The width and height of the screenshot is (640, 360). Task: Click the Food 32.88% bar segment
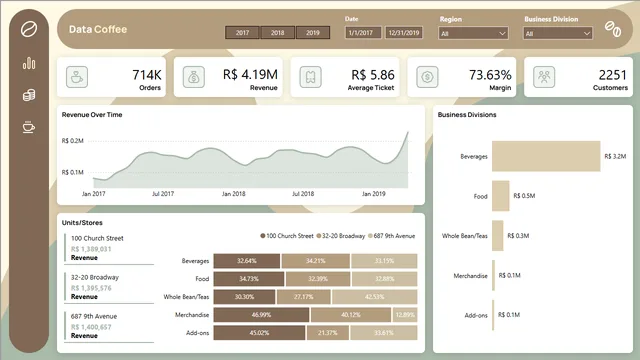point(384,279)
